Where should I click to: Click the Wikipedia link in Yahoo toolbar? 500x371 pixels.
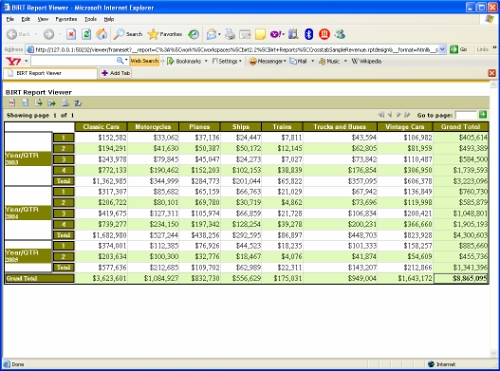coord(366,61)
